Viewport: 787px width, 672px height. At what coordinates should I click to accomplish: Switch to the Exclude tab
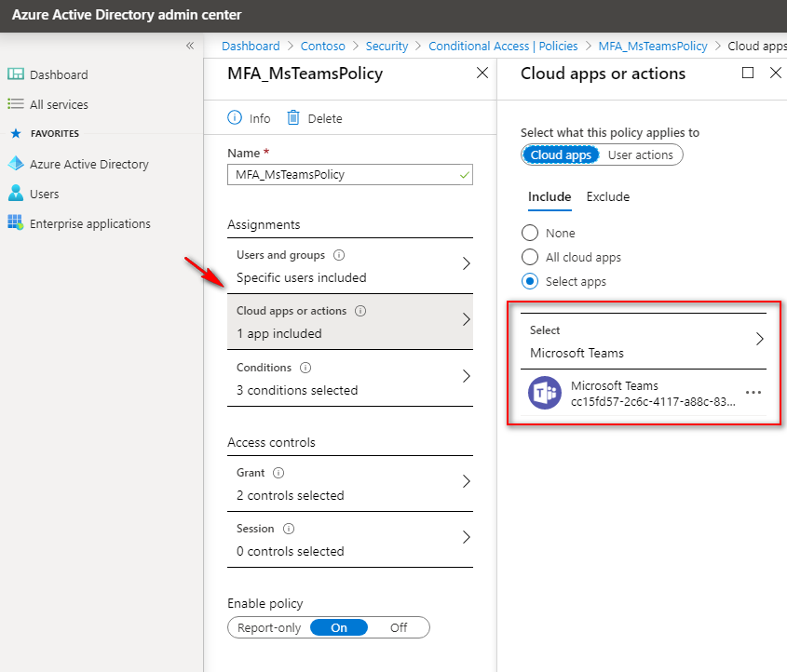[x=608, y=197]
